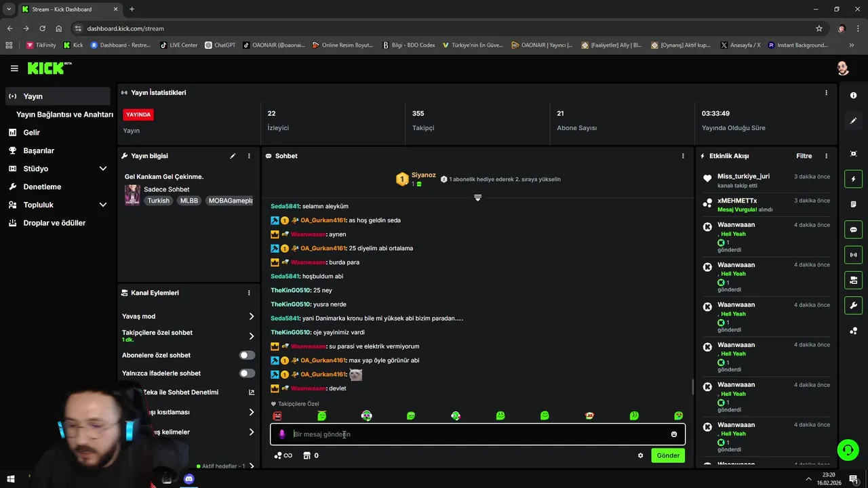Click the broadcast signal icon in right sidebar
Viewport: 868px width, 488px height.
click(x=853, y=255)
